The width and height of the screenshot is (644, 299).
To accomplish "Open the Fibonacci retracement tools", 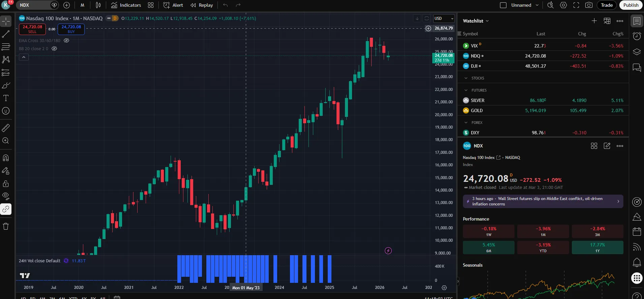I will (6, 47).
